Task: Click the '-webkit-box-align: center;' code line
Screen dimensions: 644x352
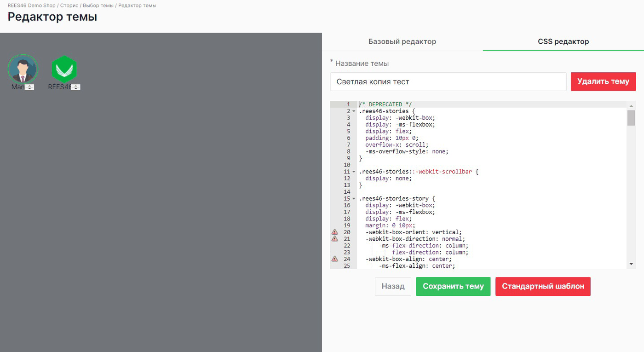Action: (x=408, y=259)
